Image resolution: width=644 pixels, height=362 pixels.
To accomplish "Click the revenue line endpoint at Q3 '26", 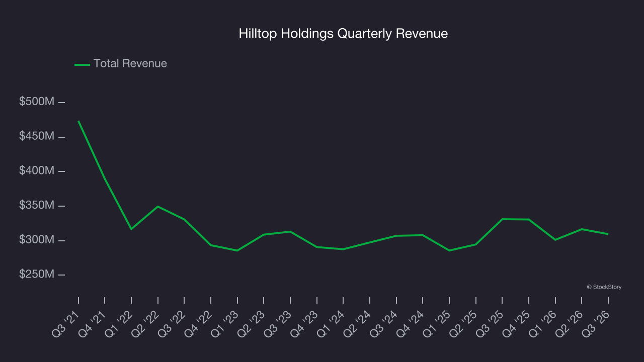I will click(608, 234).
